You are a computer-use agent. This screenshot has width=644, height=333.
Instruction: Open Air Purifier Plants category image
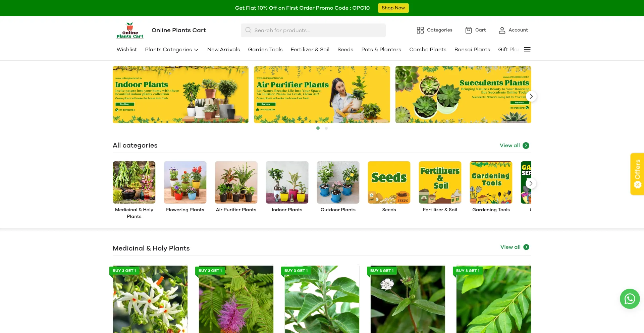click(x=236, y=182)
